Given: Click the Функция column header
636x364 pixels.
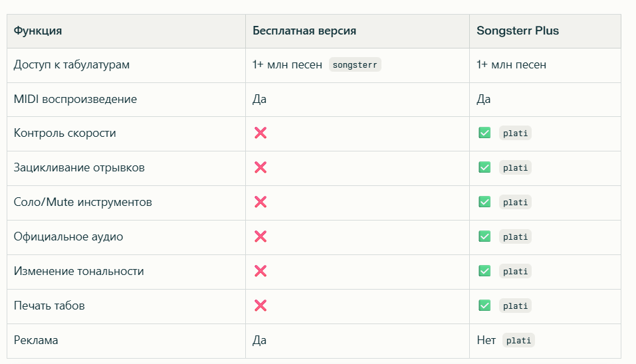Looking at the screenshot, I should click(x=39, y=31).
